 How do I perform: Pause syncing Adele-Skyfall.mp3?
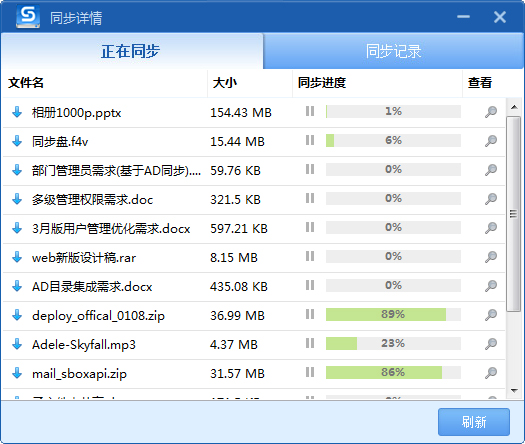tap(310, 343)
